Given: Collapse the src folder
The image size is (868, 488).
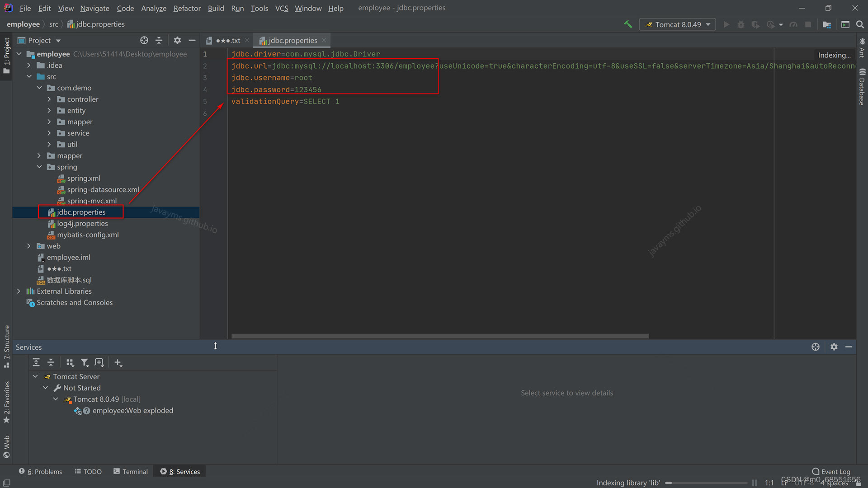Looking at the screenshot, I should pyautogui.click(x=29, y=76).
